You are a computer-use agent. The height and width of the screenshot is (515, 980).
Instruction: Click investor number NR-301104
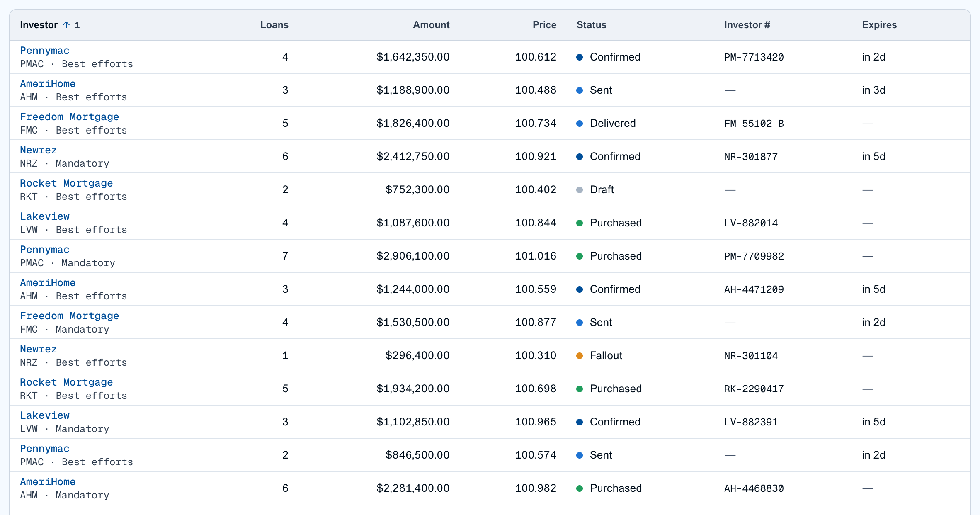[x=751, y=356]
